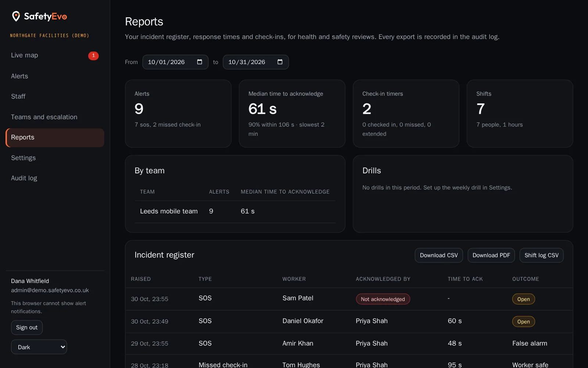588x368 pixels.
Task: Select the Alerts summary card showing 9
Action: (x=178, y=114)
